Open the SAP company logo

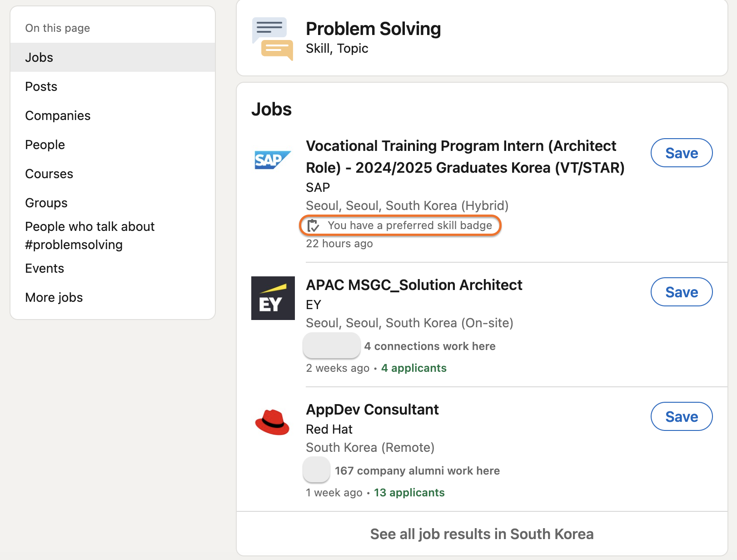(x=273, y=160)
